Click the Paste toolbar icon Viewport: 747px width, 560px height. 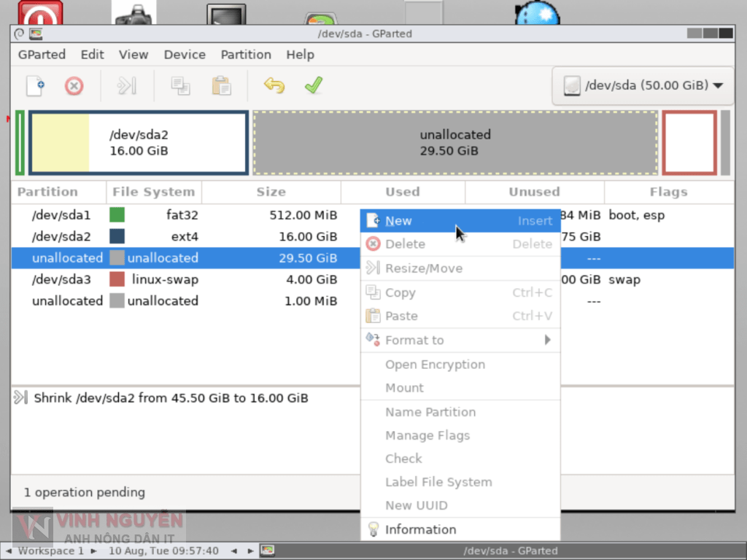point(221,85)
